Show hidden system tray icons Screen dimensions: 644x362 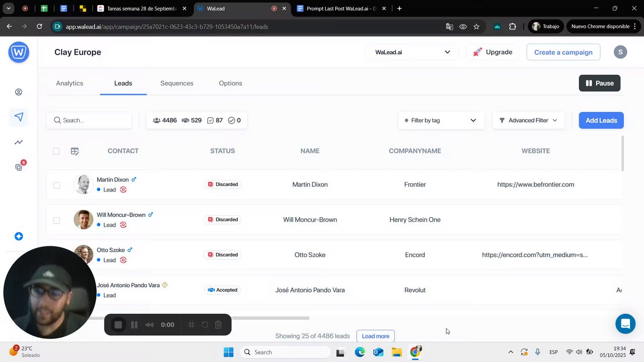(511, 352)
